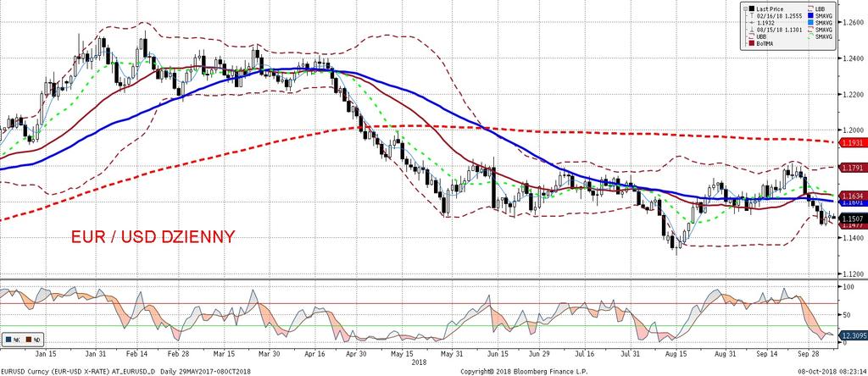The height and width of the screenshot is (376, 868).
Task: Click the light blue SMAVG legend swatch
Action: point(810,22)
